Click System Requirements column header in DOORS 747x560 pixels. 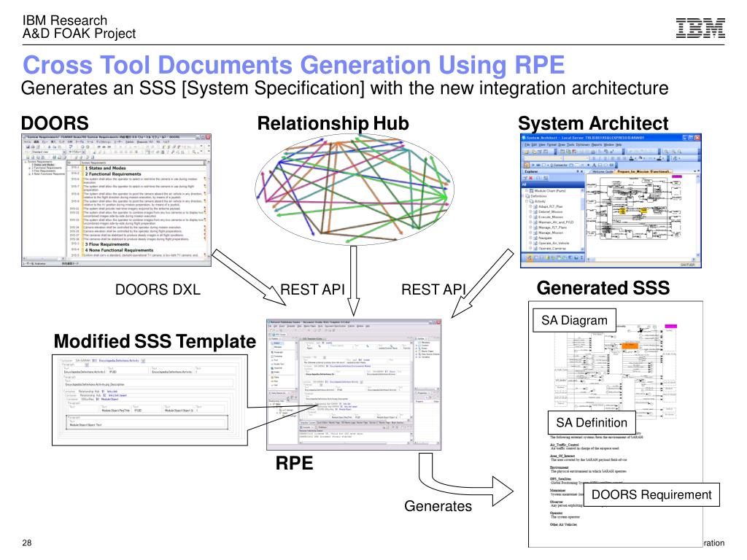(143, 163)
